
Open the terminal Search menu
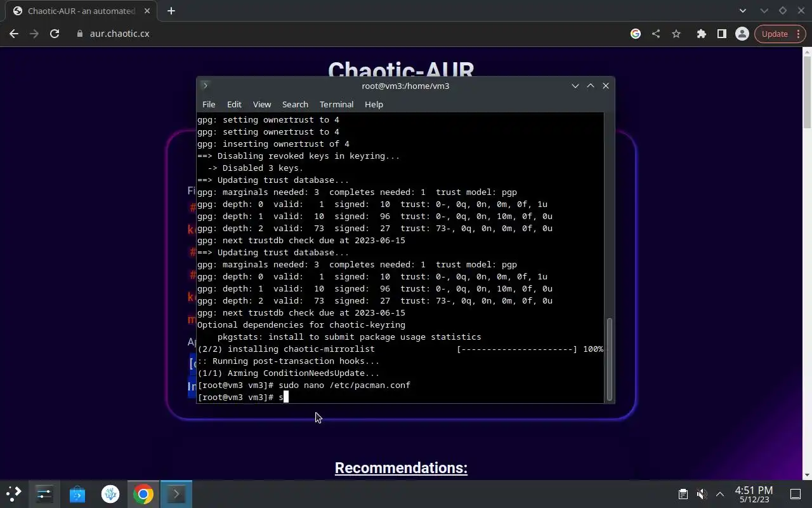click(x=295, y=104)
